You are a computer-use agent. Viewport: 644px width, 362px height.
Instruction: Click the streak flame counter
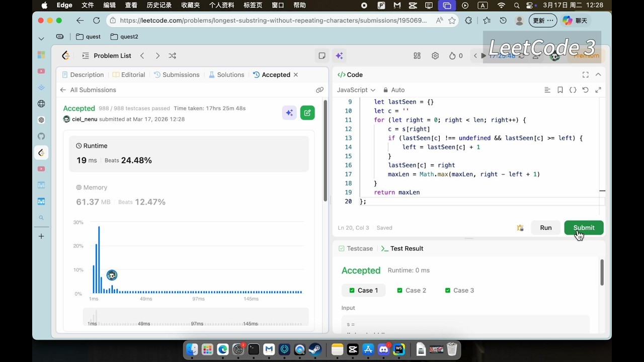pyautogui.click(x=456, y=56)
